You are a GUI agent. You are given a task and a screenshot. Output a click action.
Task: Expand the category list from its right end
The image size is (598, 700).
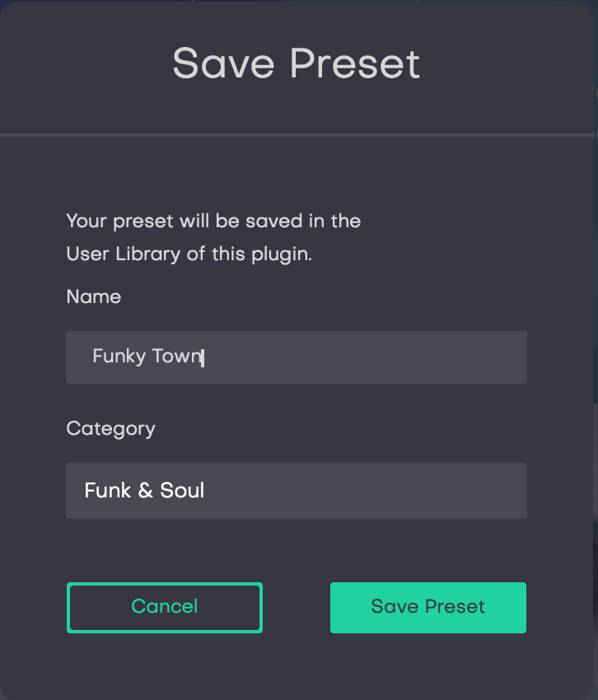coord(505,491)
